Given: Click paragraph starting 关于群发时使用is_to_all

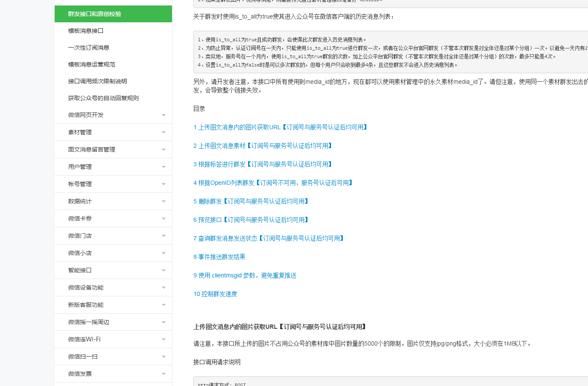Looking at the screenshot, I should [x=294, y=16].
